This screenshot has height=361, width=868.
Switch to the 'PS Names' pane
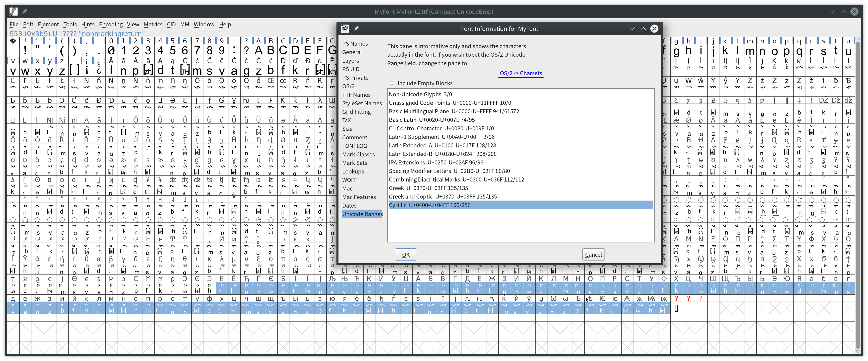[x=355, y=43]
